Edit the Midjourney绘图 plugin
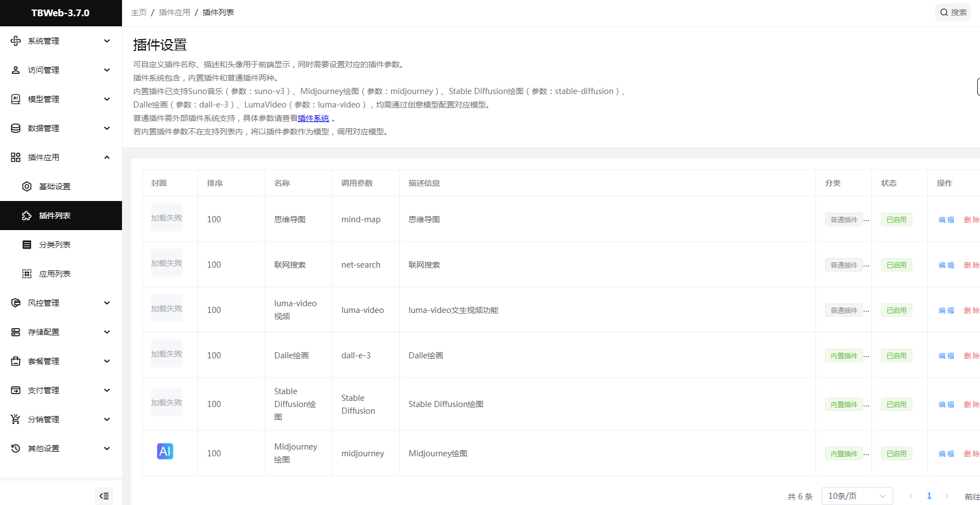980x505 pixels. coord(946,453)
